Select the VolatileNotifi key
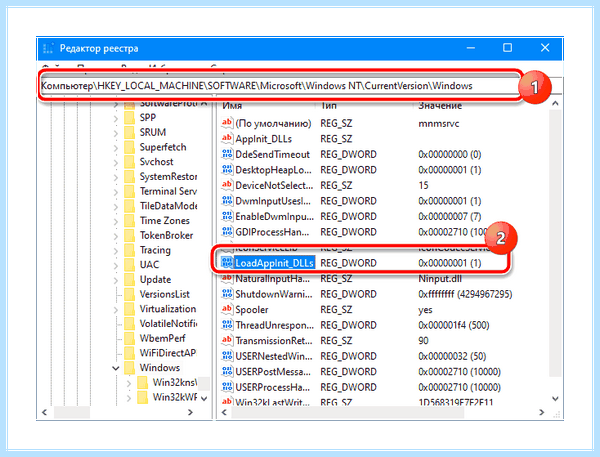 click(168, 323)
